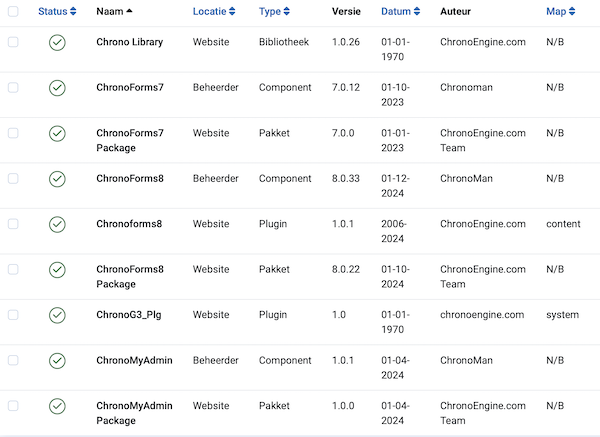Viewport: 600px width, 437px height.
Task: Toggle status of ChronoMyAdmin Package
Action: pyautogui.click(x=57, y=406)
